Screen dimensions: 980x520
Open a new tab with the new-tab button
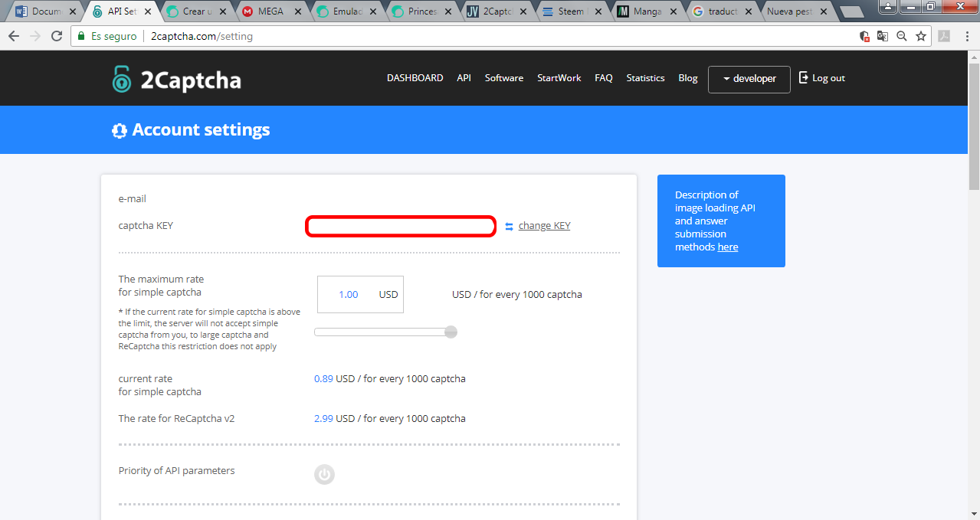click(851, 12)
